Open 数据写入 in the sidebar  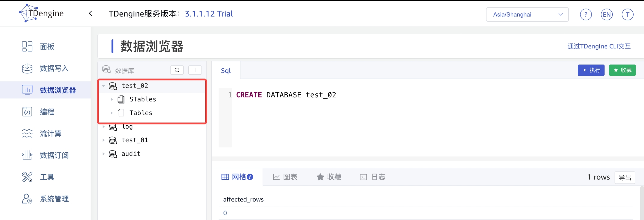tap(54, 69)
